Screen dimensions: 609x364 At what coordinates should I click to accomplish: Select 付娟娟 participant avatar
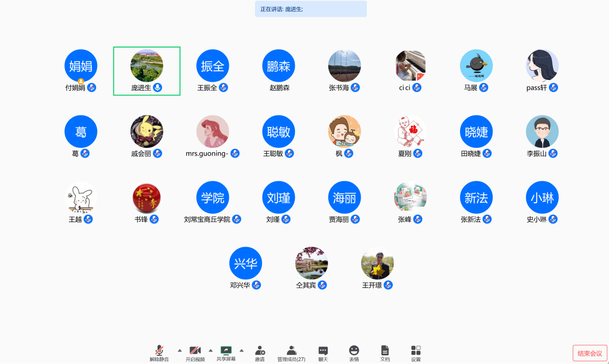point(81,66)
